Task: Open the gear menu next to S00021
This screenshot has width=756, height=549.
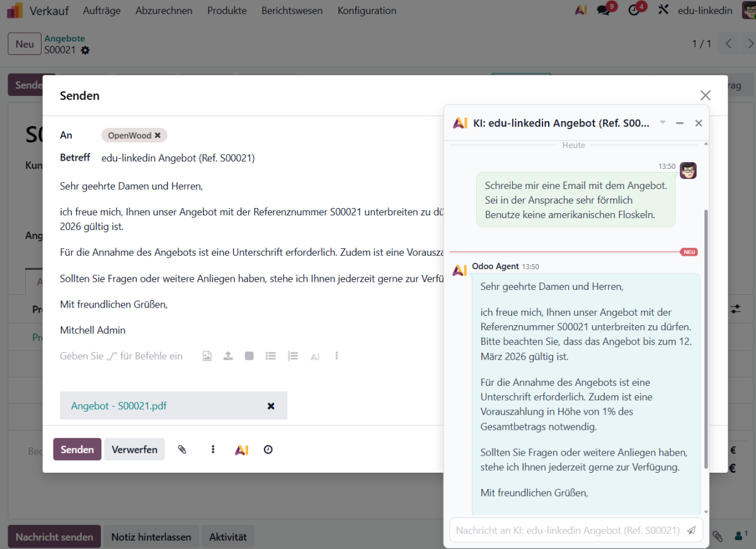Action: pyautogui.click(x=85, y=50)
